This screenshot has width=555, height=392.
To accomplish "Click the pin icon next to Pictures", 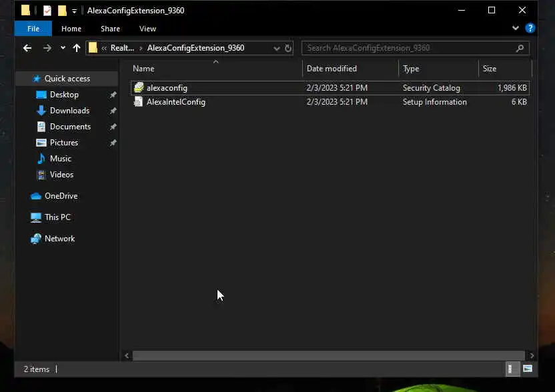I will pos(113,143).
